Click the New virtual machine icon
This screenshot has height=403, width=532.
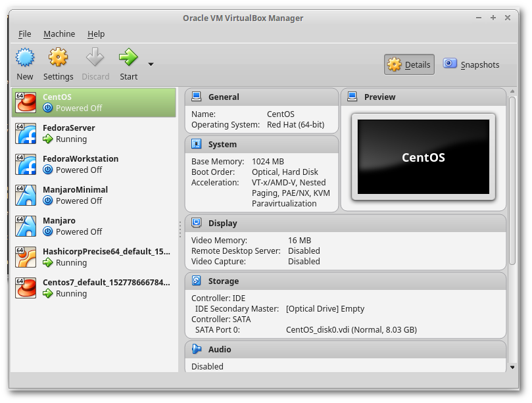25,58
